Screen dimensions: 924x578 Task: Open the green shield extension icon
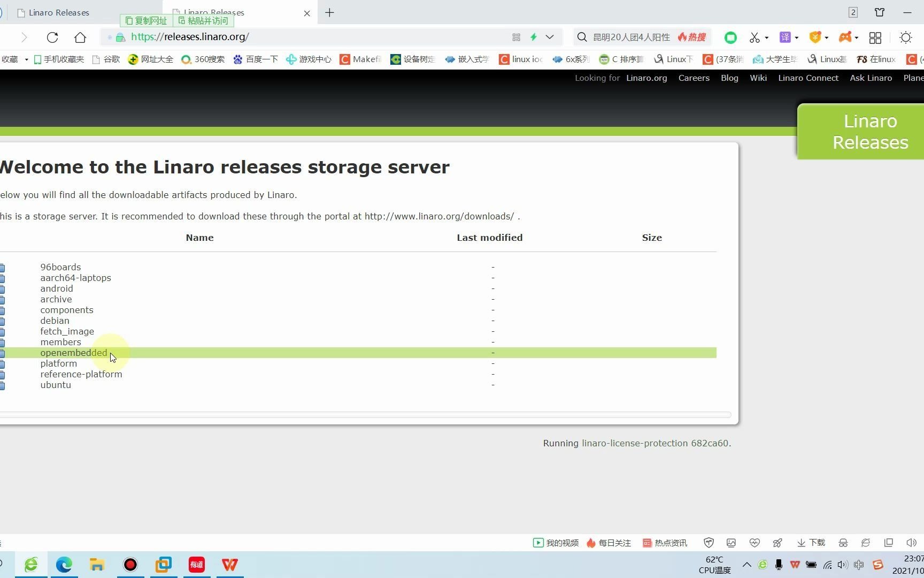point(730,37)
